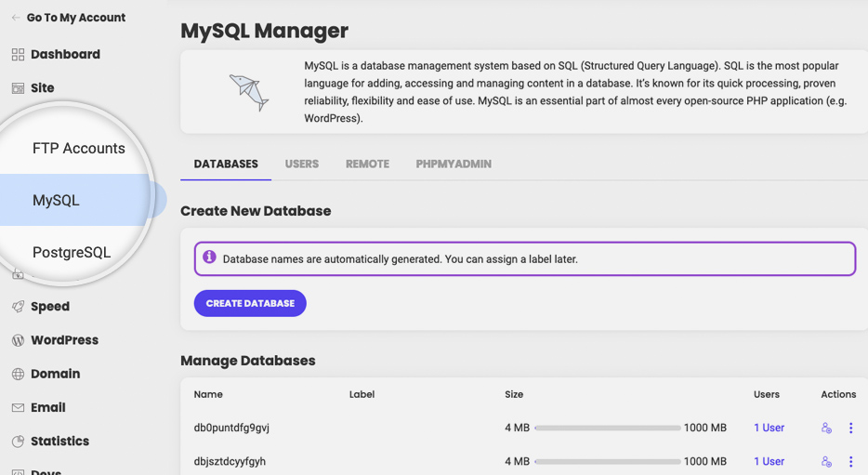868x475 pixels.
Task: Switch to the USERS tab
Action: (302, 164)
